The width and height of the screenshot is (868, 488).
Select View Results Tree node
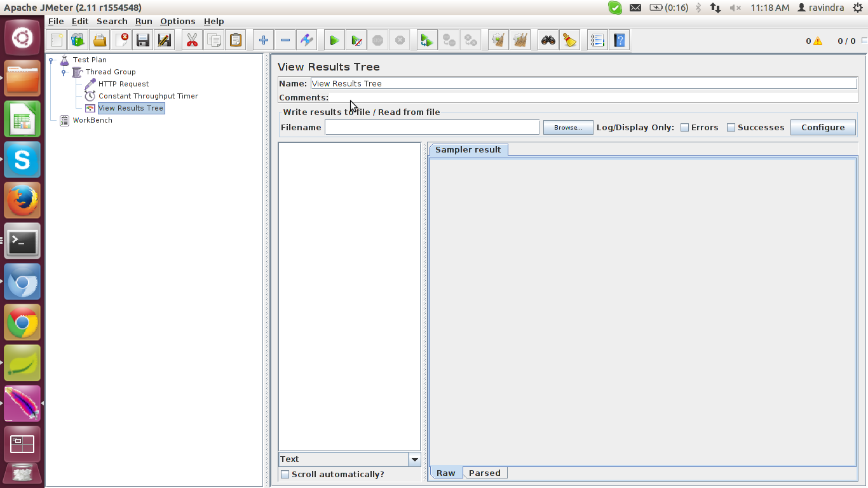tap(131, 108)
